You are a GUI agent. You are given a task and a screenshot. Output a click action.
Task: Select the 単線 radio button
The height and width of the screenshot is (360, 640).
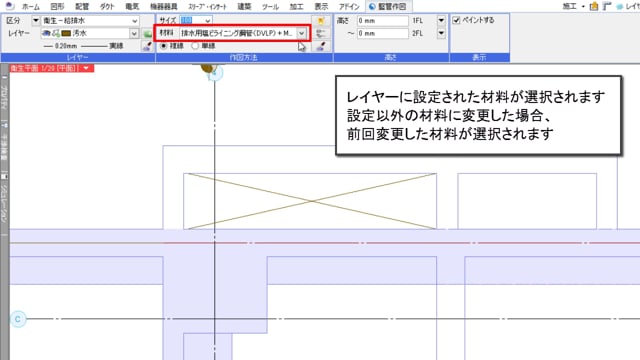pyautogui.click(x=195, y=46)
